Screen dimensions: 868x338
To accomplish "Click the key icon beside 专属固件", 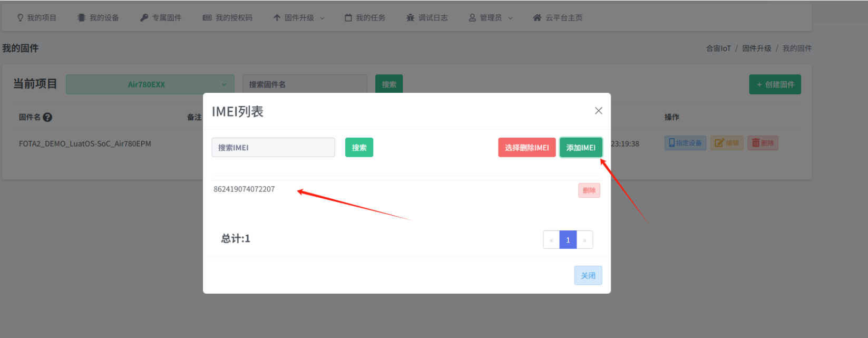I will pyautogui.click(x=144, y=18).
